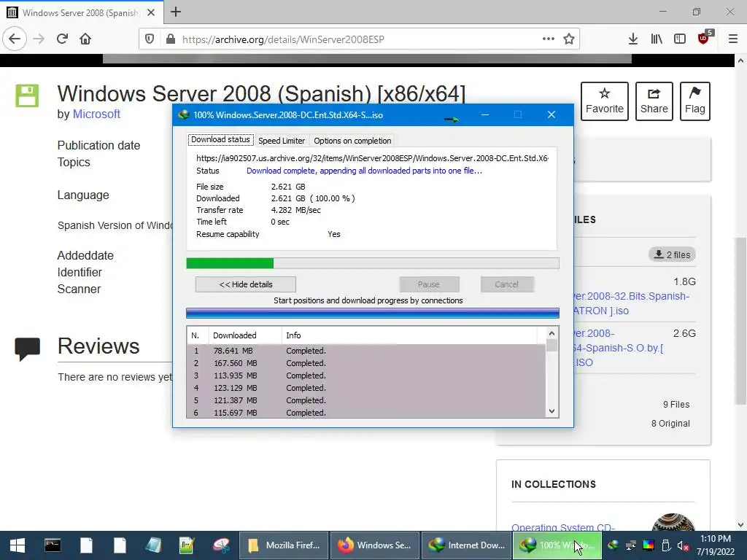
Task: Click the blue connections progress bar
Action: pyautogui.click(x=373, y=313)
